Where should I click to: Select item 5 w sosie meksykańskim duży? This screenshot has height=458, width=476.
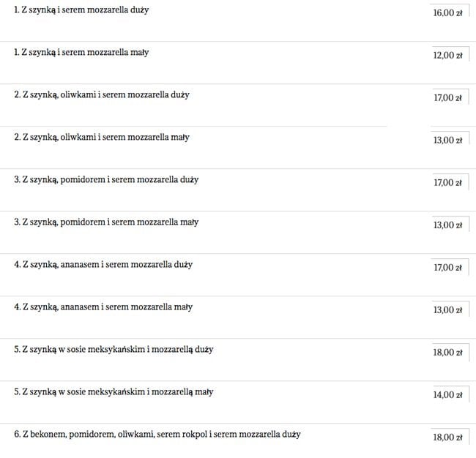(114, 350)
